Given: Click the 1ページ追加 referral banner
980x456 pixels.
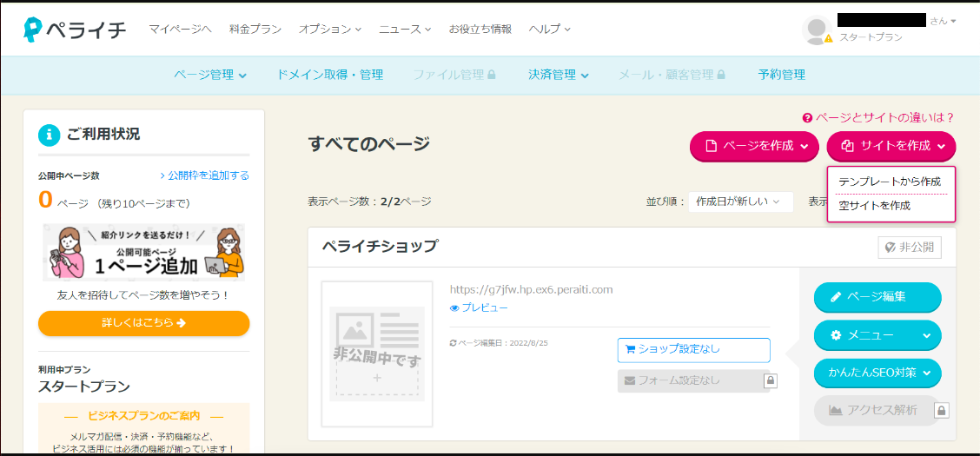Looking at the screenshot, I should [x=143, y=253].
